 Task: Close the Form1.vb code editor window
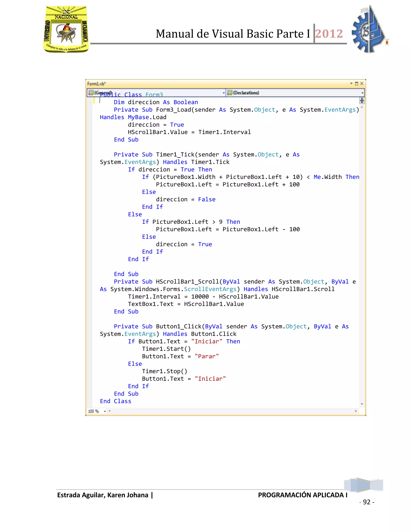(x=362, y=84)
